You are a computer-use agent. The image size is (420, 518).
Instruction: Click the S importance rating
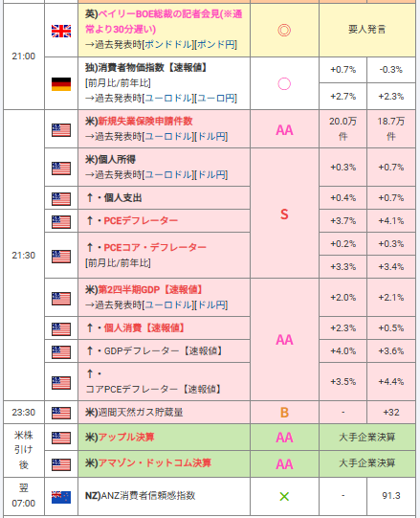coord(284,214)
